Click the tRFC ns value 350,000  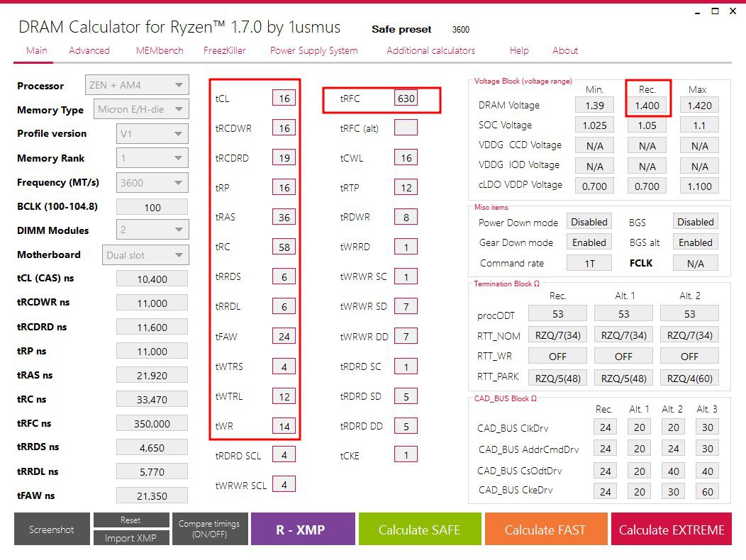tap(152, 423)
